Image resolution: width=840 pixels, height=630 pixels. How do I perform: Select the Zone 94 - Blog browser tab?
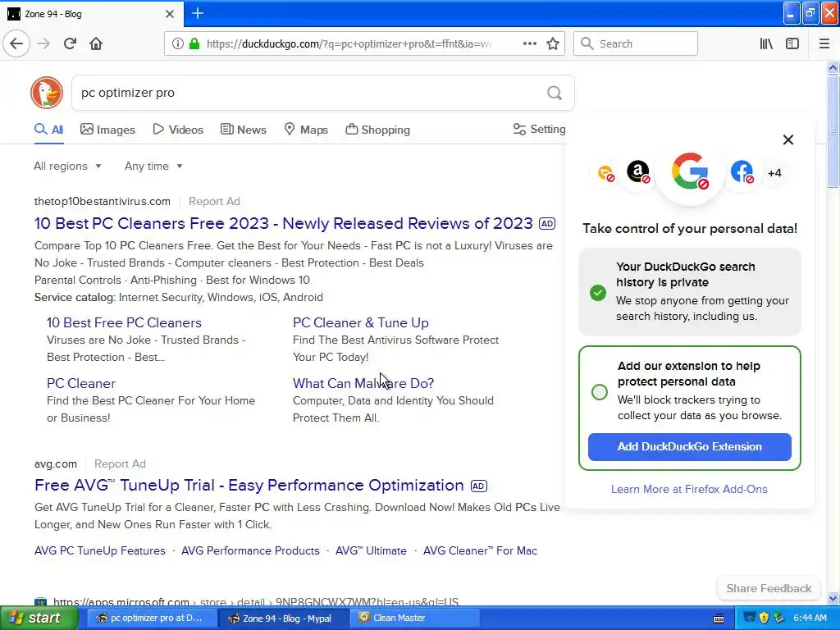coord(91,14)
